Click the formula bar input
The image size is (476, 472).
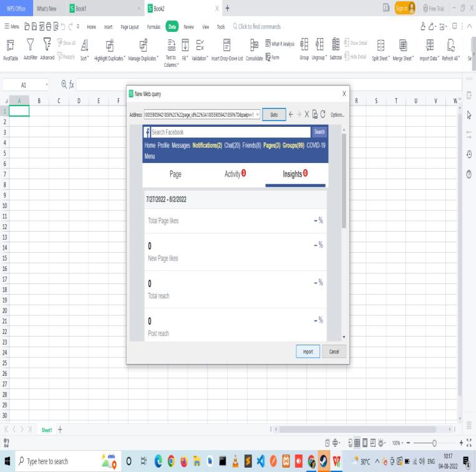tap(269, 85)
